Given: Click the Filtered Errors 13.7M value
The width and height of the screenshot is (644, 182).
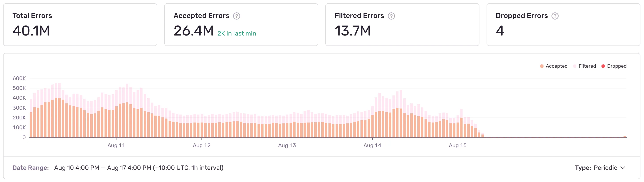Looking at the screenshot, I should point(352,31).
